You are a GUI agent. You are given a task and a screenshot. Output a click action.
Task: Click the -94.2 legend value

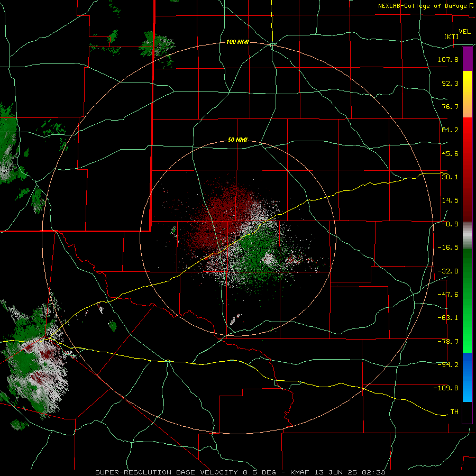(x=448, y=365)
